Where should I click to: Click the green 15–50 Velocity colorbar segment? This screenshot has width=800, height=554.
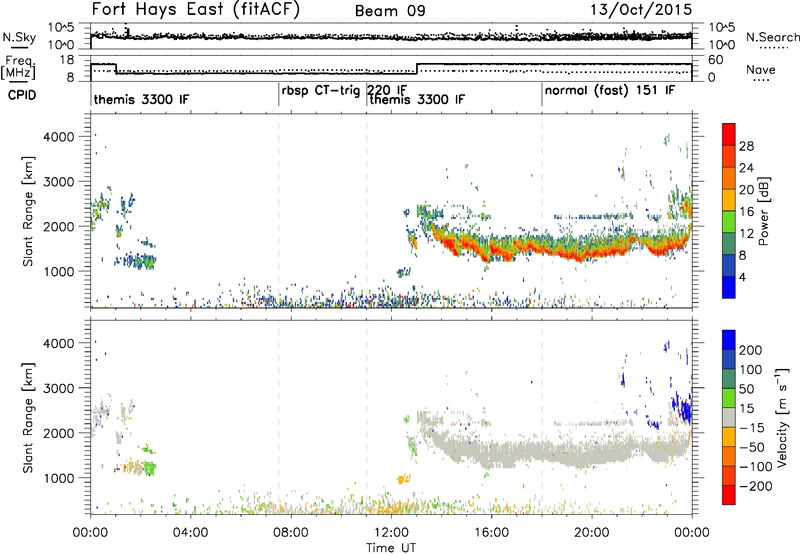(x=729, y=398)
